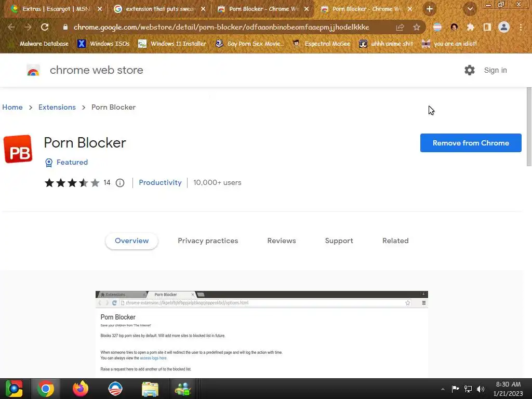Open the Extensions puzzle piece icon

(471, 27)
